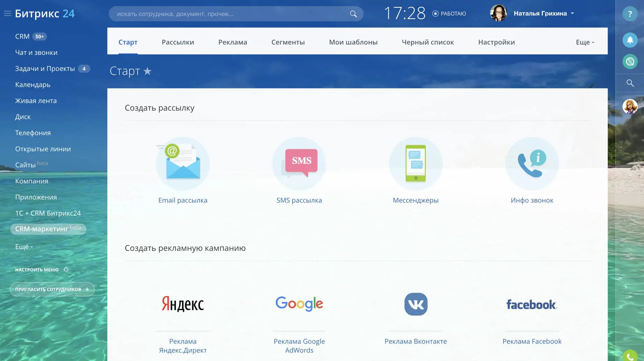Viewport: 644px width, 361px height.
Task: Expand the Еще tab menu
Action: click(584, 42)
